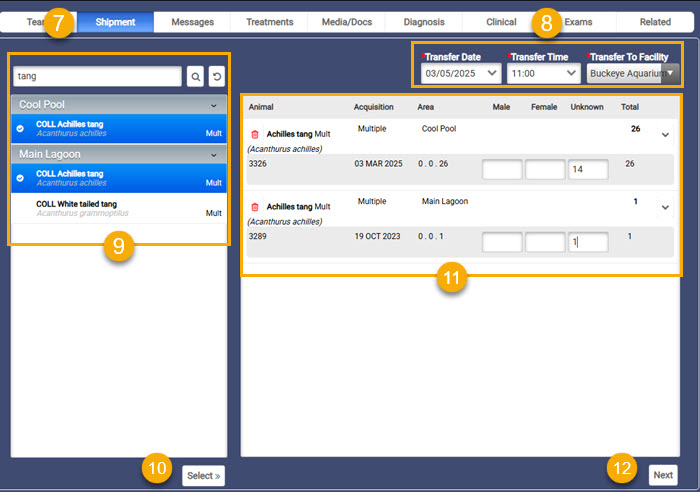Screen dimensions: 700x492
Task: Open the Related tab
Action: 655,22
